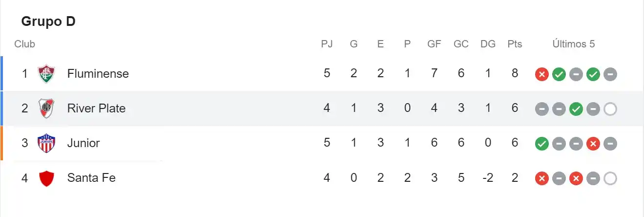The image size is (644, 217).
Task: Click the Santa Fe red shield icon
Action: point(46,178)
